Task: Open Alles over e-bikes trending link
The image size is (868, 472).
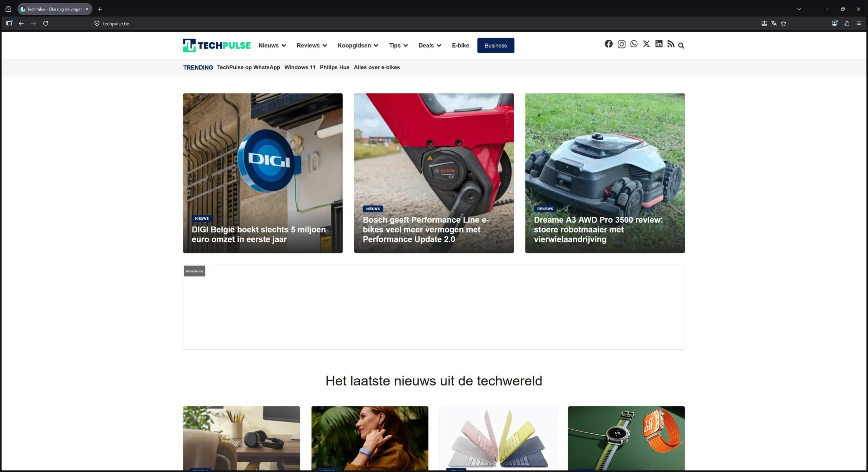Action: 377,67
